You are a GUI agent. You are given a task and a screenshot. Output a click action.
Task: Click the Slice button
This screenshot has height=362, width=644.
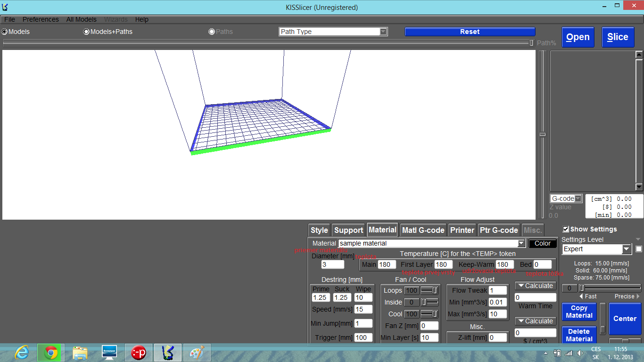[x=618, y=37]
